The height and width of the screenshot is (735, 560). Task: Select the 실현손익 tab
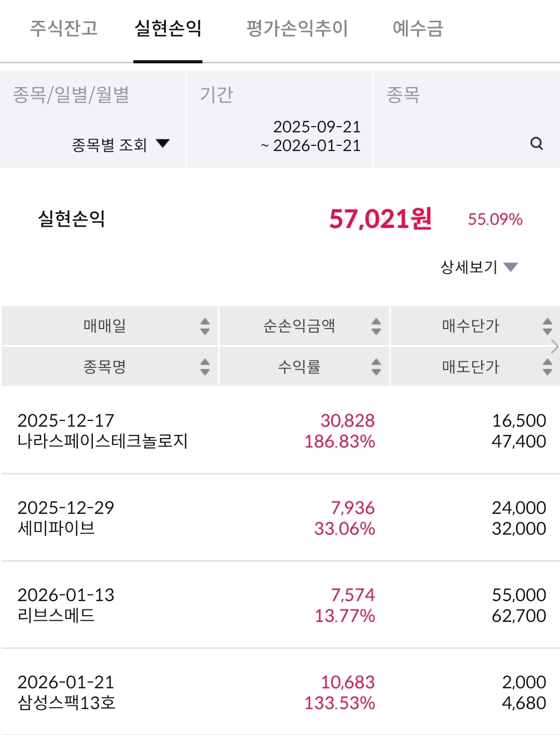168,28
